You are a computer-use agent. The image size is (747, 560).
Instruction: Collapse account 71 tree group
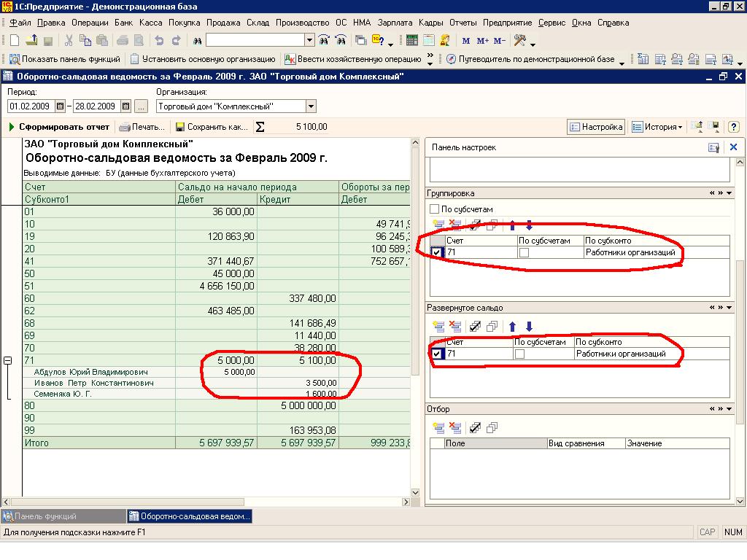click(x=7, y=360)
